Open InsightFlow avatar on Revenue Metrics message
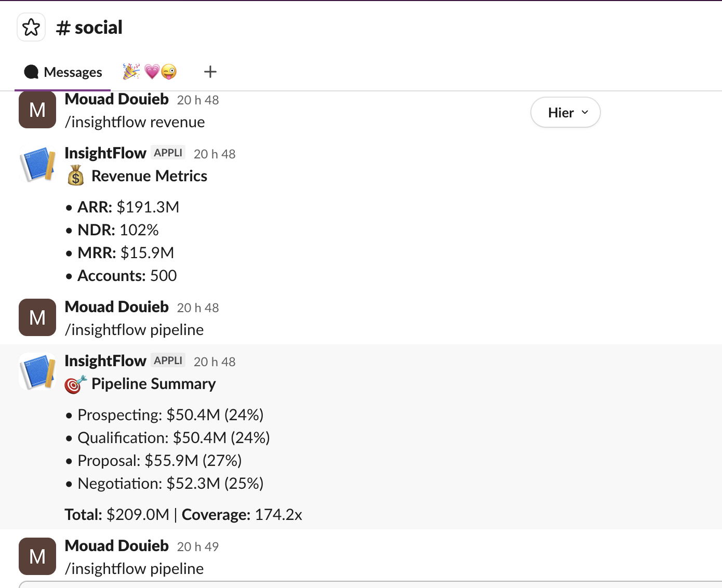Screen dimensions: 722x588 tap(37, 164)
